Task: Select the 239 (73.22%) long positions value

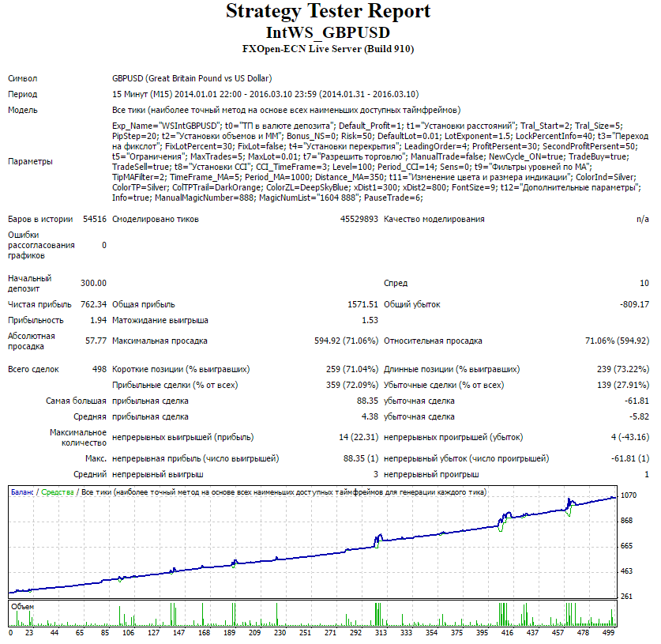Action: tap(623, 370)
